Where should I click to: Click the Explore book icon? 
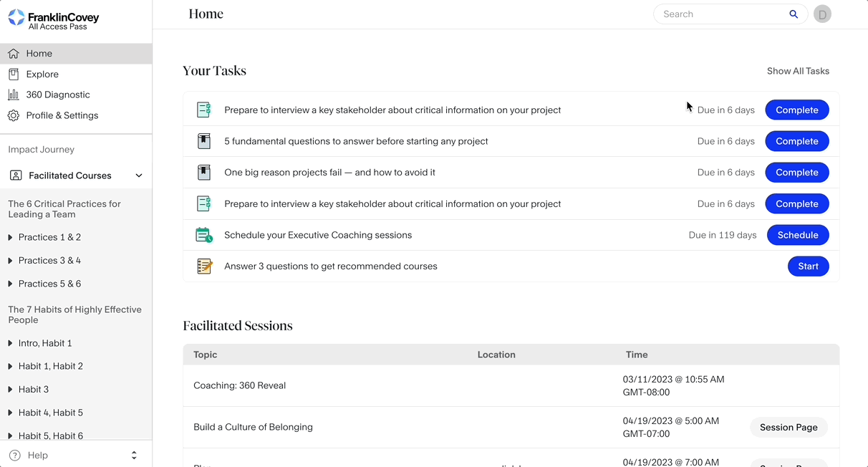[14, 74]
